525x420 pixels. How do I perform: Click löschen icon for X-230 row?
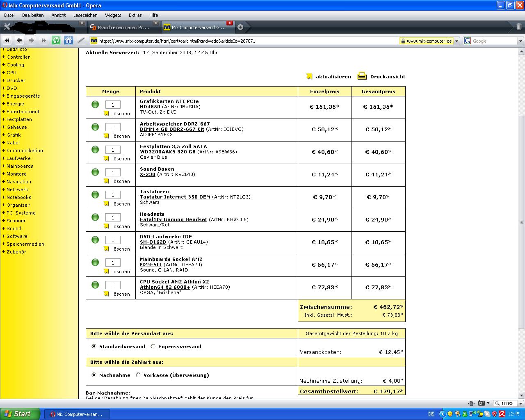(x=106, y=181)
